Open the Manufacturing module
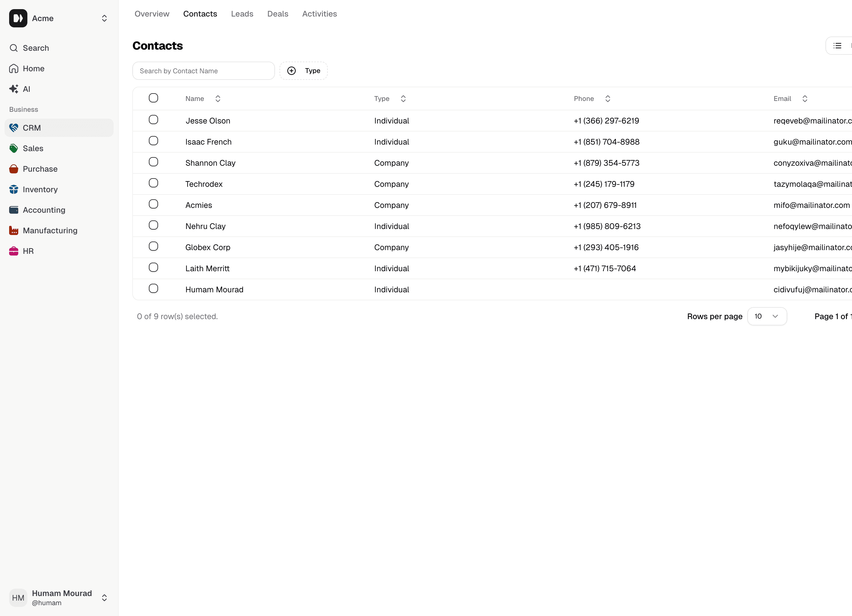 pyautogui.click(x=59, y=231)
